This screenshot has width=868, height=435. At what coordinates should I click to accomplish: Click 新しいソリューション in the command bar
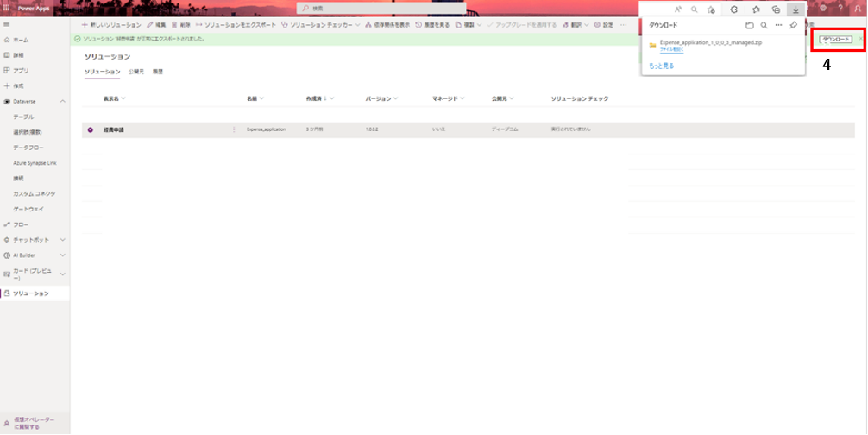click(x=111, y=25)
